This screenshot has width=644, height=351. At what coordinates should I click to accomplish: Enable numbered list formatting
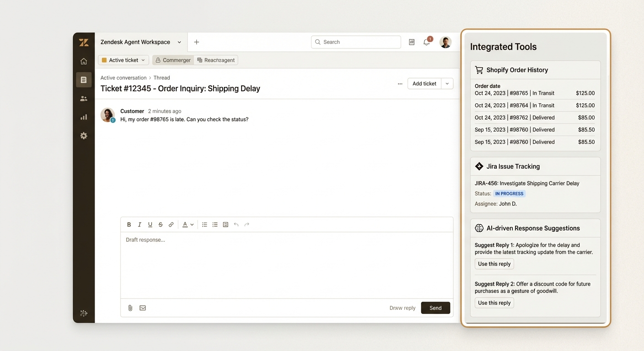215,224
